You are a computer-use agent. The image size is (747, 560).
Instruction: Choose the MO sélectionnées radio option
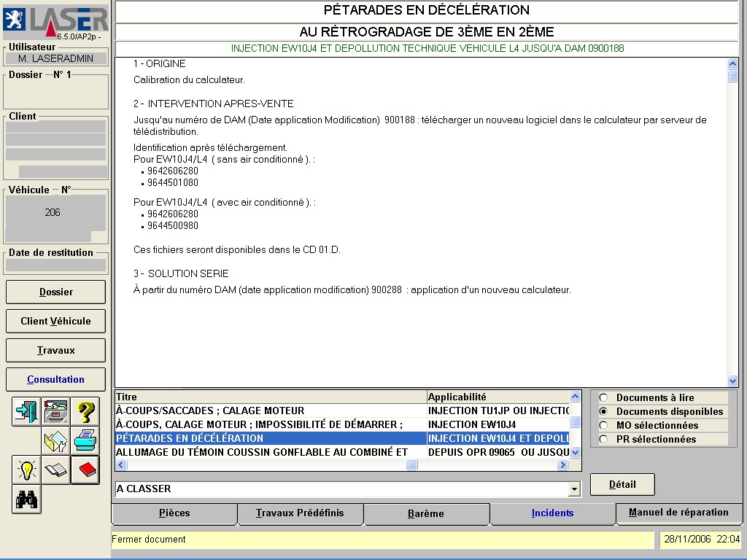click(x=603, y=425)
